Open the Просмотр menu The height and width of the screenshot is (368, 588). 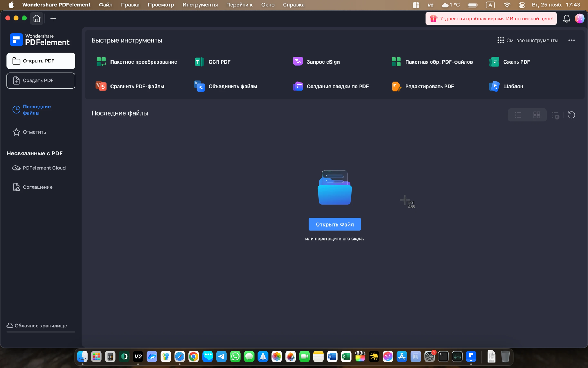161,5
